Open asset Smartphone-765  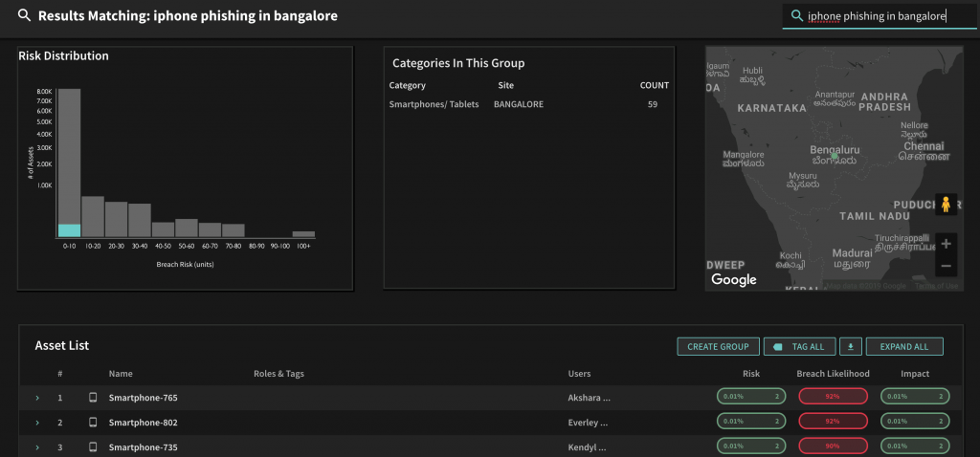[144, 398]
